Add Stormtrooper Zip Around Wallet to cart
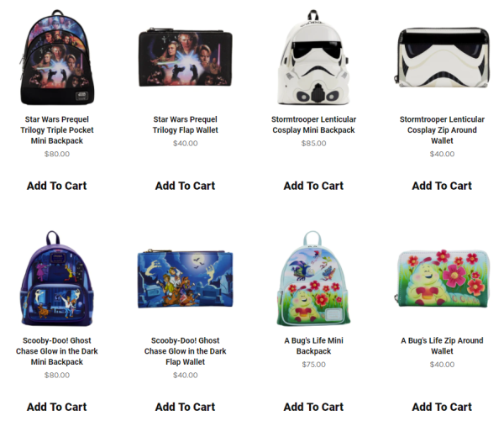Image resolution: width=504 pixels, height=426 pixels. 442,186
